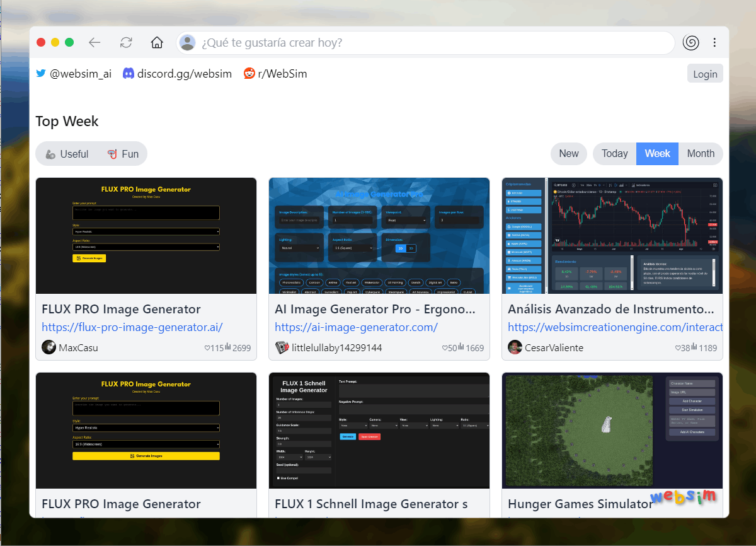This screenshot has height=546, width=756.
Task: Click 'FLUX 1 Schnell Image Generator s' title
Action: coord(371,504)
